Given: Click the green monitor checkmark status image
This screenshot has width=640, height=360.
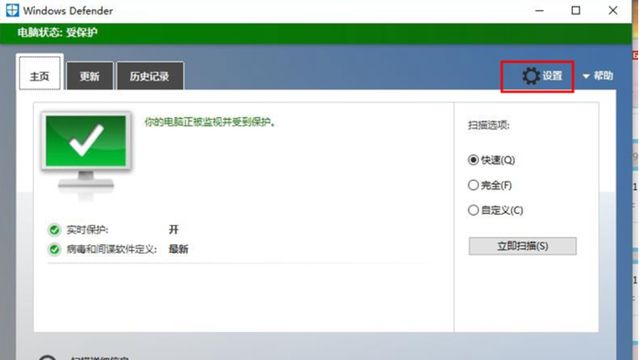Looking at the screenshot, I should coord(86,156).
